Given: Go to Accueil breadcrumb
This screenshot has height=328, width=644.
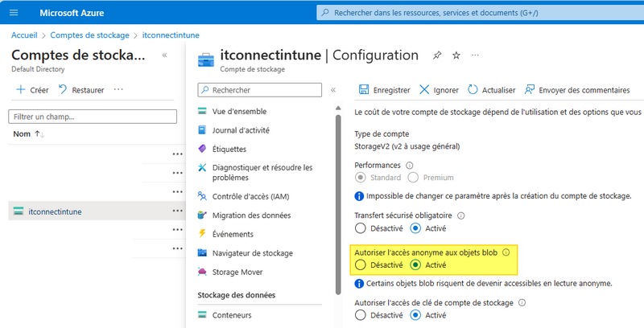Looking at the screenshot, I should [x=24, y=35].
